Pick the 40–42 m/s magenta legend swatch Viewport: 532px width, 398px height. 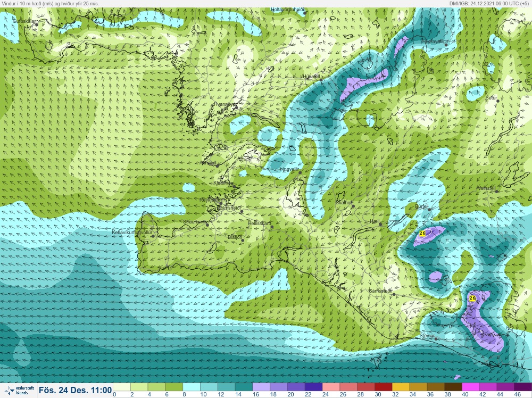click(471, 387)
